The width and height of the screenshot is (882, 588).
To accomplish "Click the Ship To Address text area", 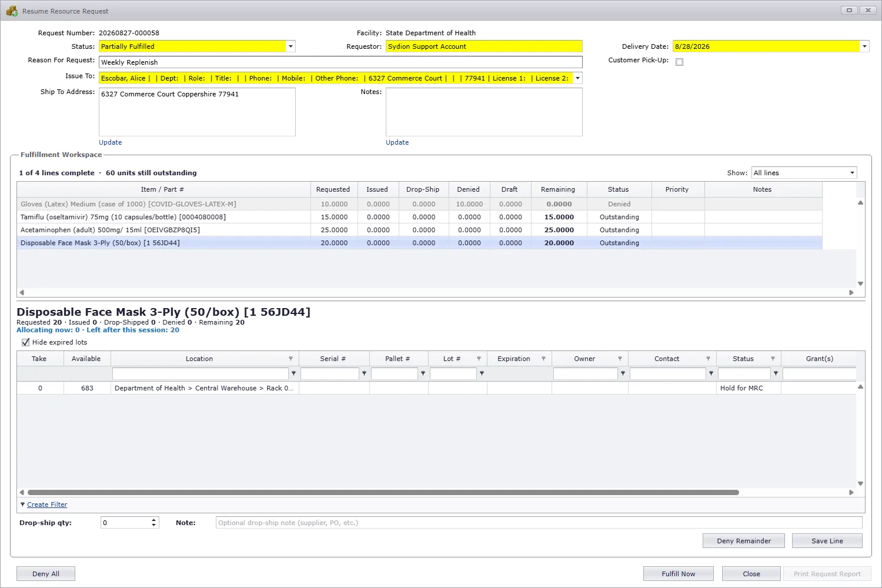I will (197, 112).
